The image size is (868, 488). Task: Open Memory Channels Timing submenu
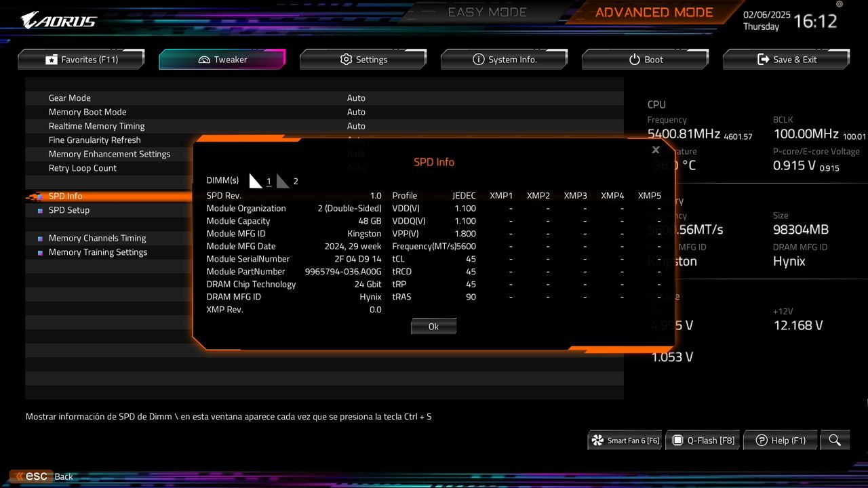pos(97,239)
